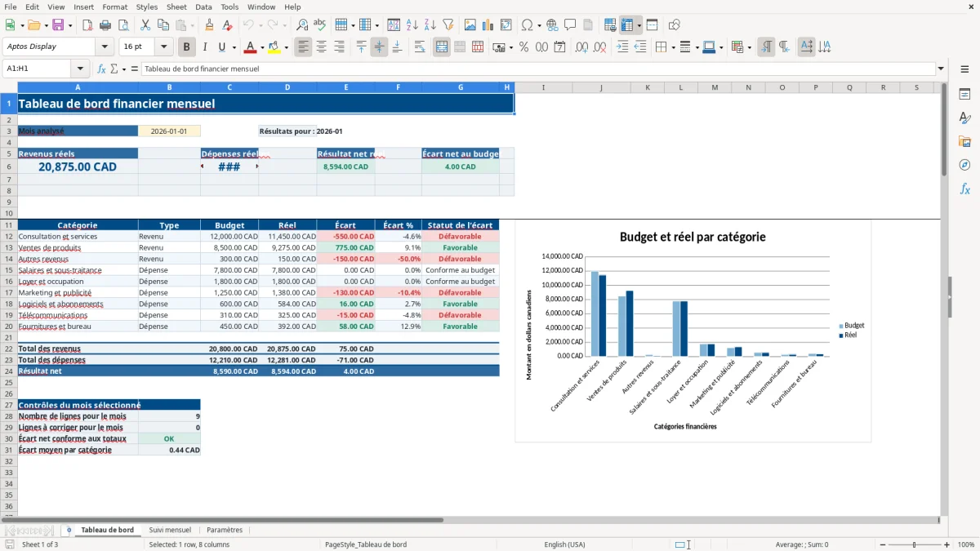
Task: Open sidebar Gallery panel
Action: 964,141
